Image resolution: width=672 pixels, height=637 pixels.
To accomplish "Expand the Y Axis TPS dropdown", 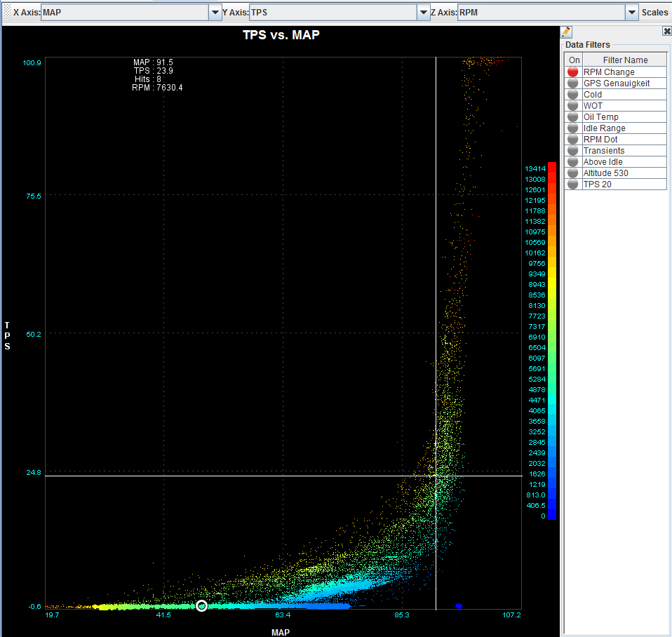I will (x=423, y=13).
